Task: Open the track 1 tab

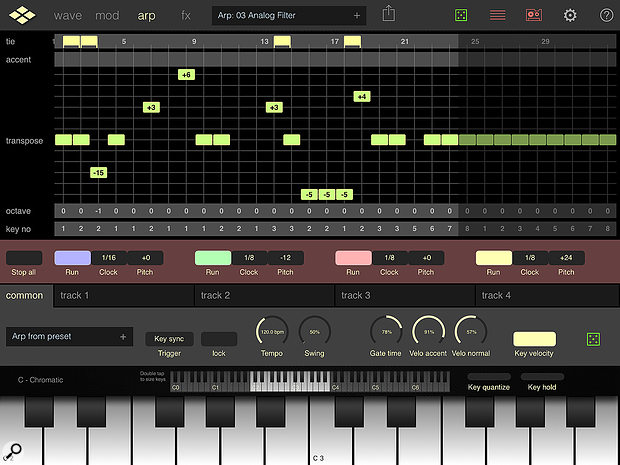Action: point(124,295)
